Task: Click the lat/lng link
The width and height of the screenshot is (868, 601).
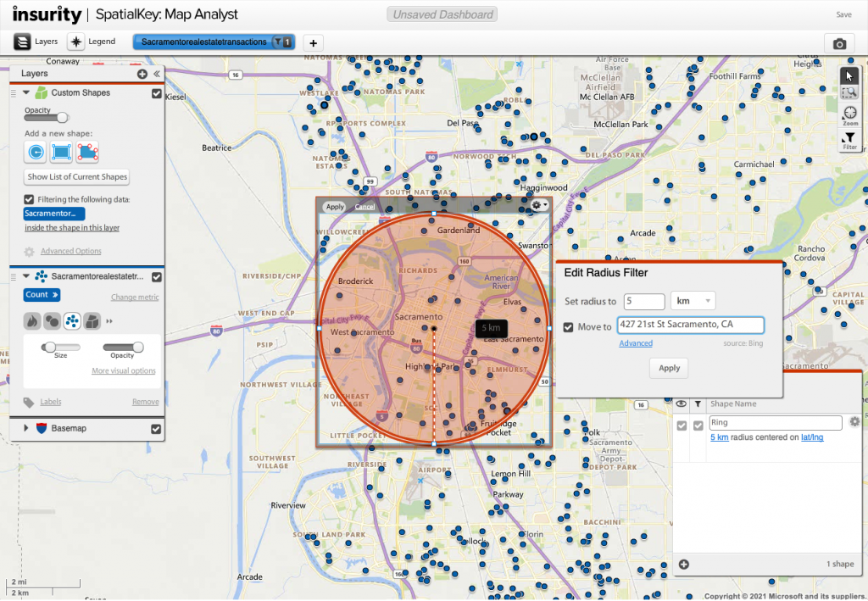Action: click(x=812, y=437)
